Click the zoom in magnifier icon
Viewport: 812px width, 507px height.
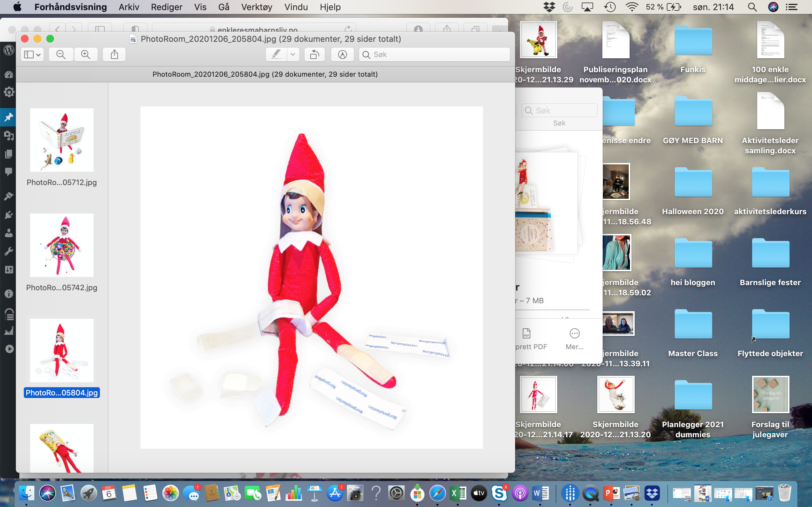click(x=86, y=54)
